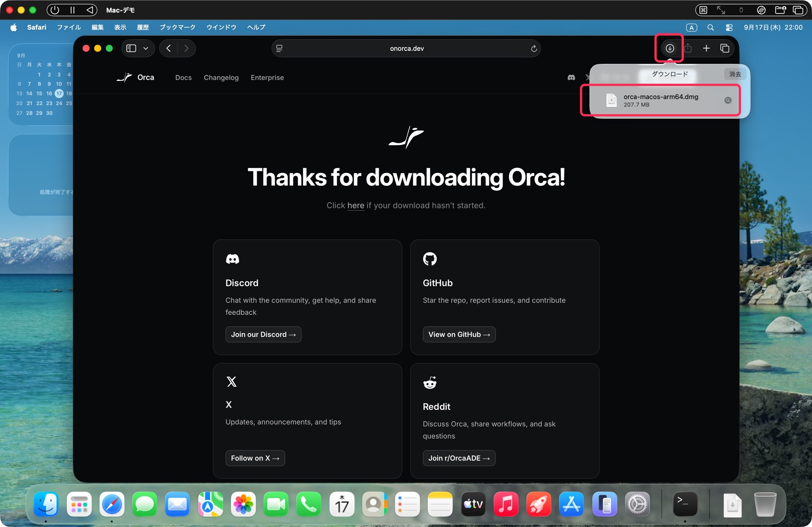The height and width of the screenshot is (527, 812).
Task: Click the power button in the Mac-デモ toolbar
Action: click(55, 10)
